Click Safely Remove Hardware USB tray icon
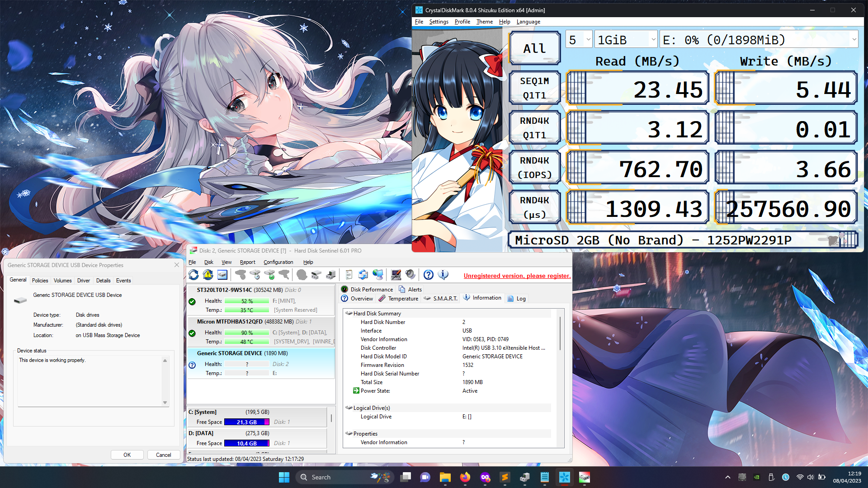868x488 pixels. click(771, 477)
